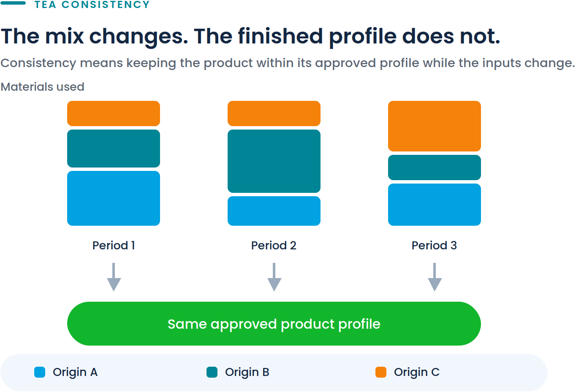Click the down arrow under Period 3

[435, 277]
